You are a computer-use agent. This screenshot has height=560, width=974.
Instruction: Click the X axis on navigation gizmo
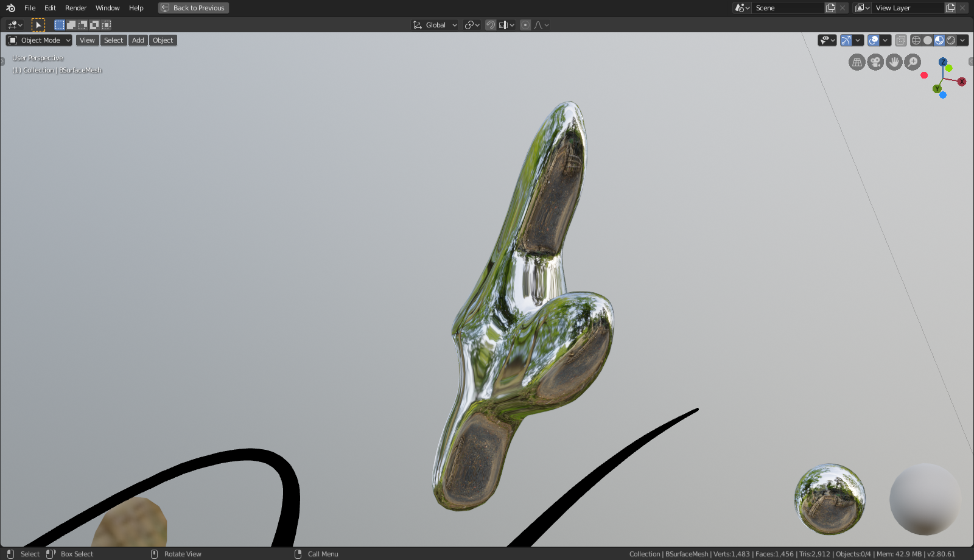coord(962,82)
